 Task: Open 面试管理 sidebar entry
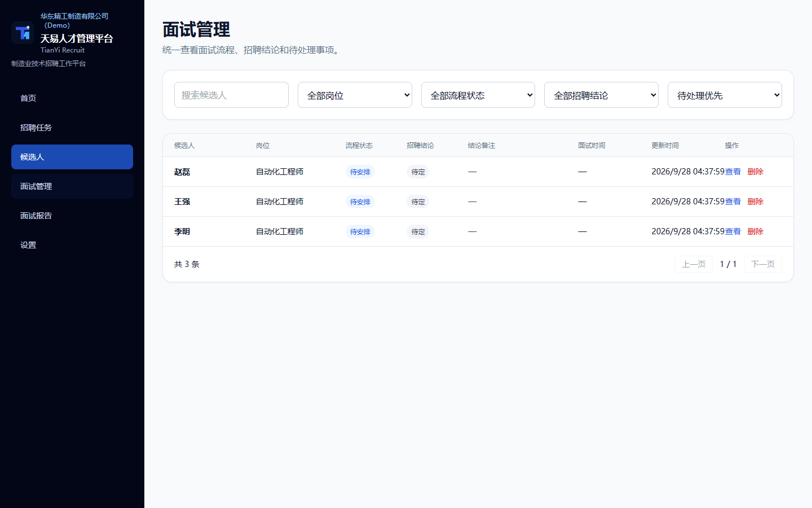[72, 186]
